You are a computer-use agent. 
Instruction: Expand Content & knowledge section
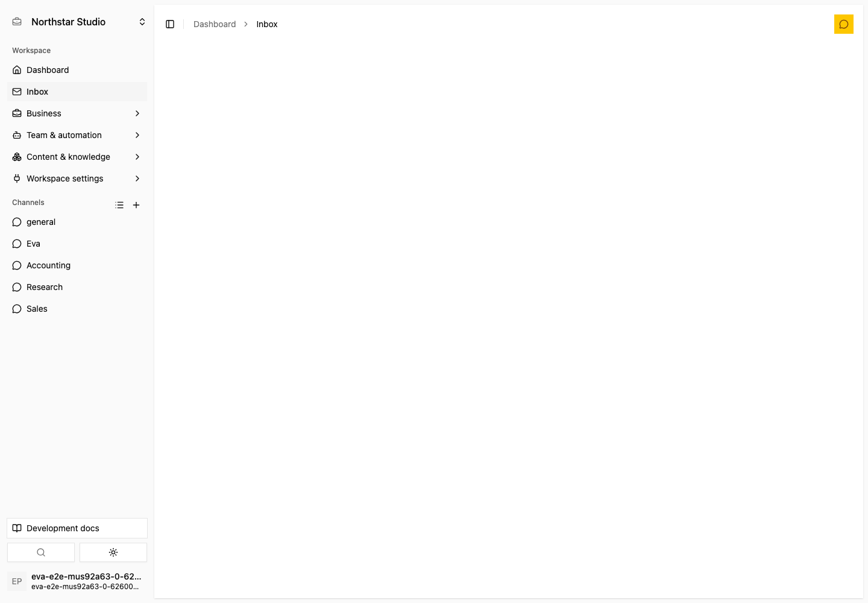tap(77, 157)
